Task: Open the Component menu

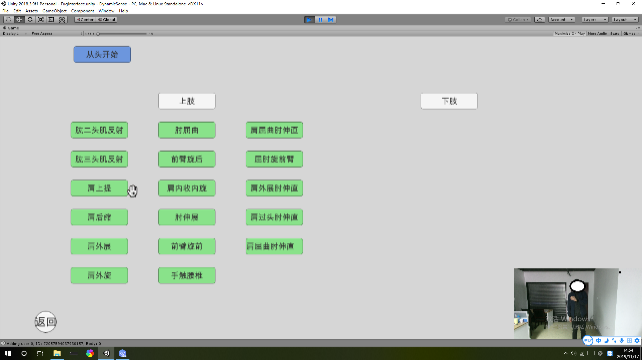Action: point(82,11)
